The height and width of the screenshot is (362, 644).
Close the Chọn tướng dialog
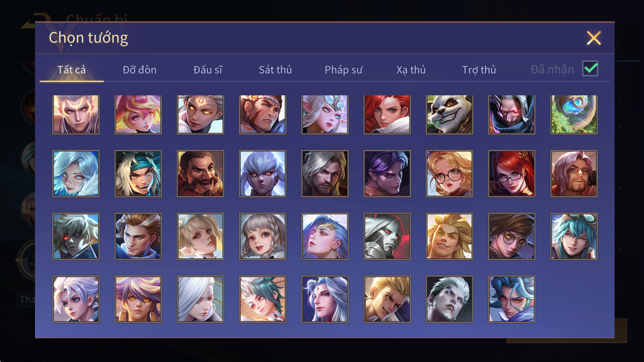(x=594, y=38)
